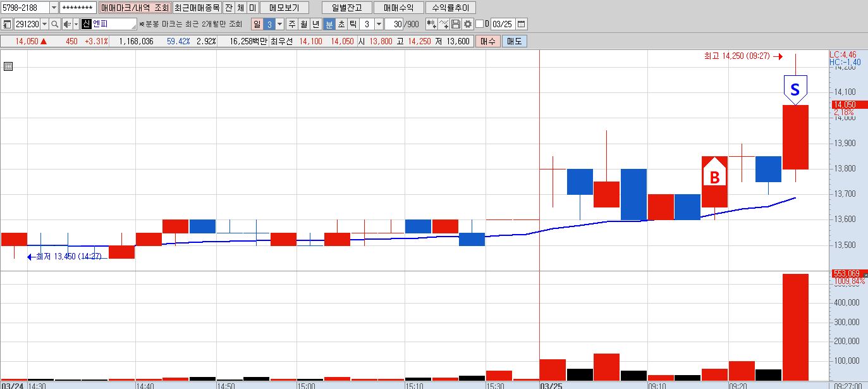Select the 미 button
This screenshot has height=389, width=868.
[253, 8]
